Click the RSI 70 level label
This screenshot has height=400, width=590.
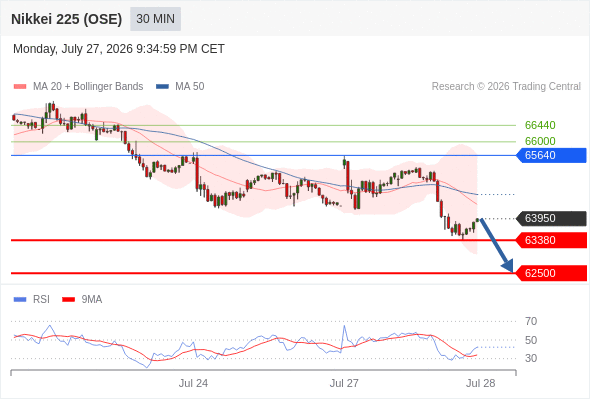click(531, 321)
